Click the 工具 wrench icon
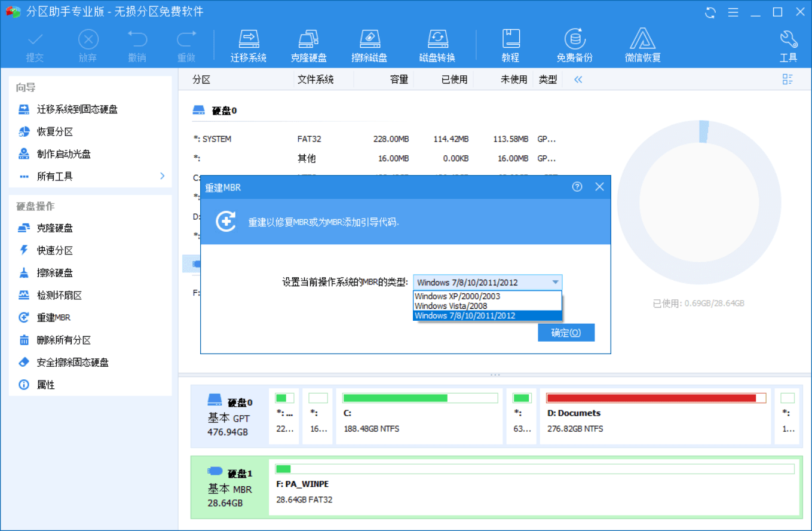812x531 pixels. tap(788, 45)
